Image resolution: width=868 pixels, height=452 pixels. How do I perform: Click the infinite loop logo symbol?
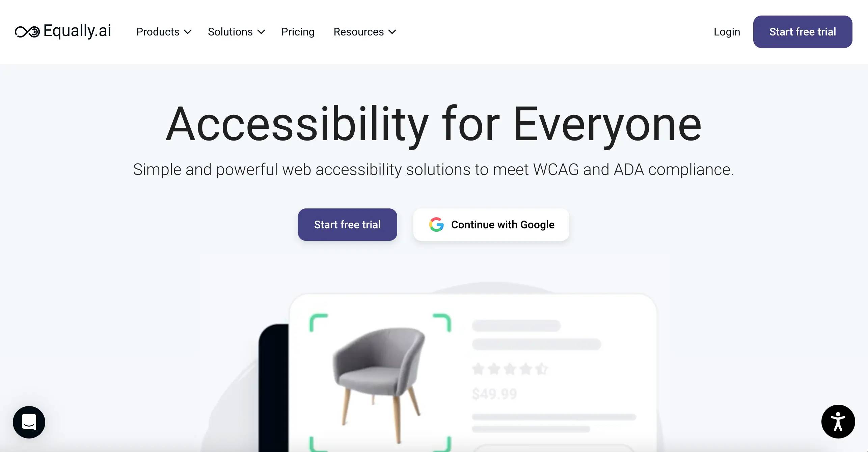pos(27,32)
